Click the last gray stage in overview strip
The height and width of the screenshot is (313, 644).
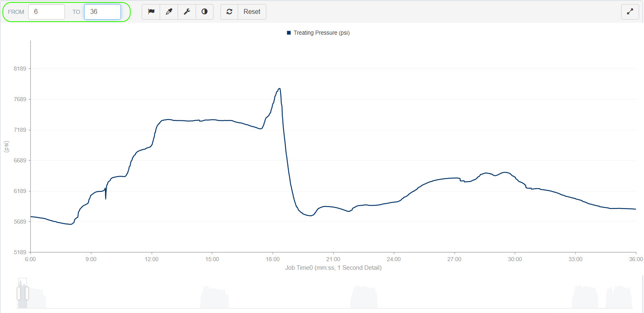point(619,297)
